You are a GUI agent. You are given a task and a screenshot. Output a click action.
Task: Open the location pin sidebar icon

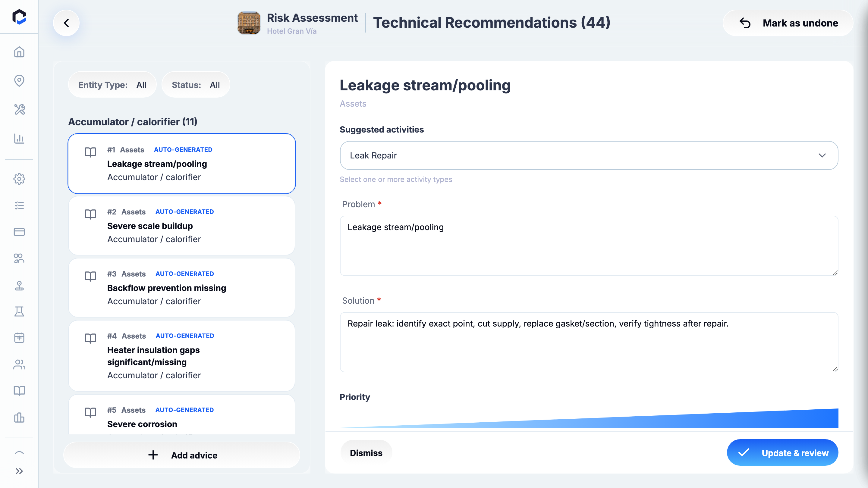click(19, 80)
